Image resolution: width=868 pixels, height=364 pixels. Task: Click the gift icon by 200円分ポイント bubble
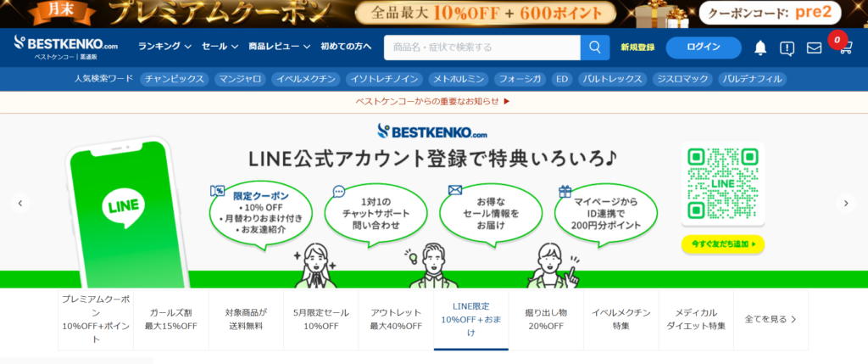click(565, 192)
